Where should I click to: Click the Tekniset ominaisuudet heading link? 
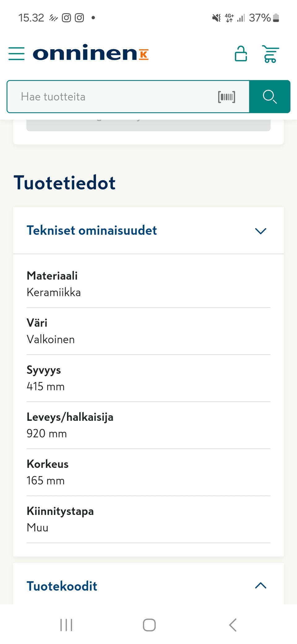pyautogui.click(x=92, y=230)
